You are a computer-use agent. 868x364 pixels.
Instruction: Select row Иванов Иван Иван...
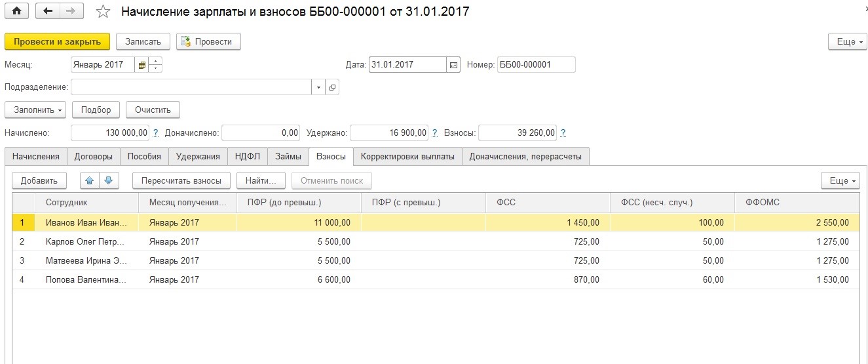point(436,222)
